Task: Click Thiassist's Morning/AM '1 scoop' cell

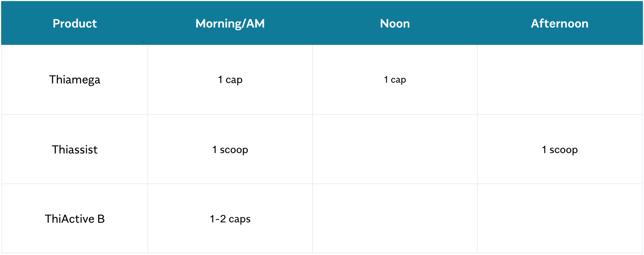Action: 230,150
